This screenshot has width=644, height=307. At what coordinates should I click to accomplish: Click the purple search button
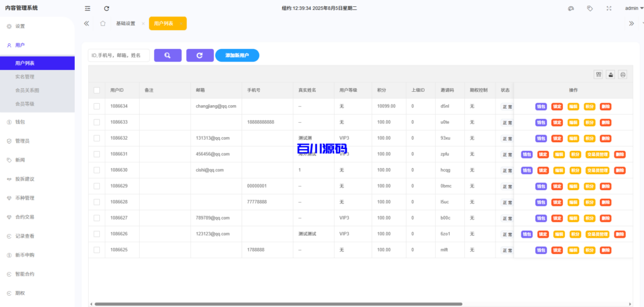tap(167, 55)
